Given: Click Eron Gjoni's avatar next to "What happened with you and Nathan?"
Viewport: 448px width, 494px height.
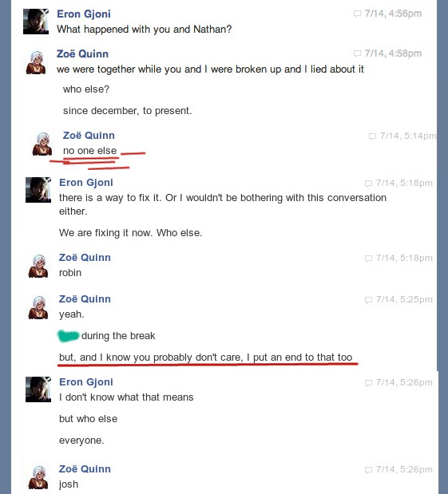Looking at the screenshot, I should tap(36, 22).
